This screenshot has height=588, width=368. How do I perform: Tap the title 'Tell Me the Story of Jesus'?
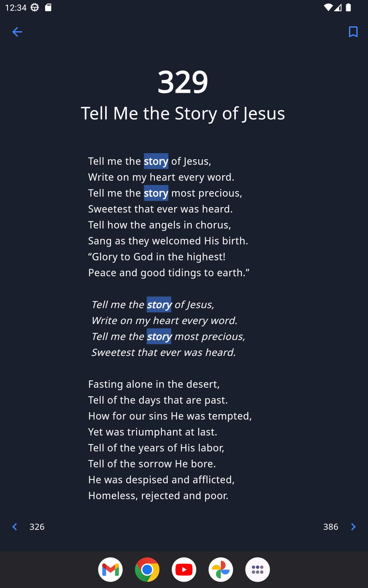(x=183, y=113)
